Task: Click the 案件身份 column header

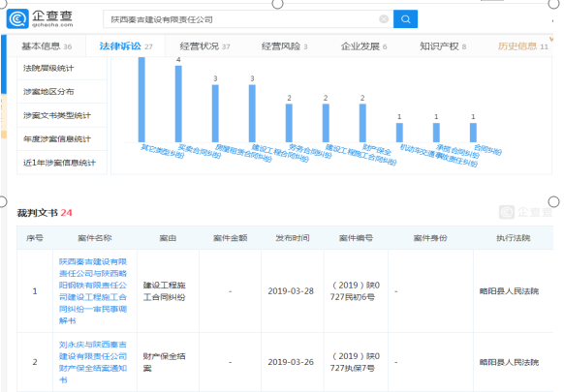Action: point(430,238)
